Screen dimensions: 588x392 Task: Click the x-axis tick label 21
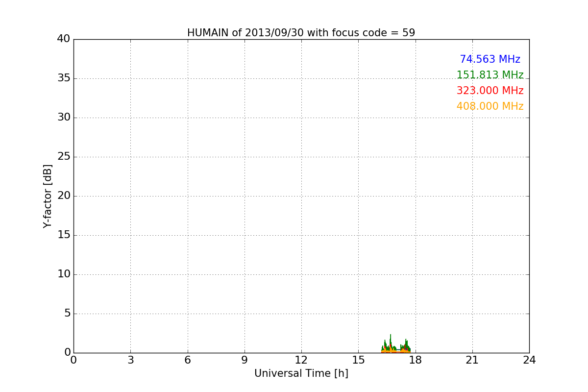coord(472,360)
